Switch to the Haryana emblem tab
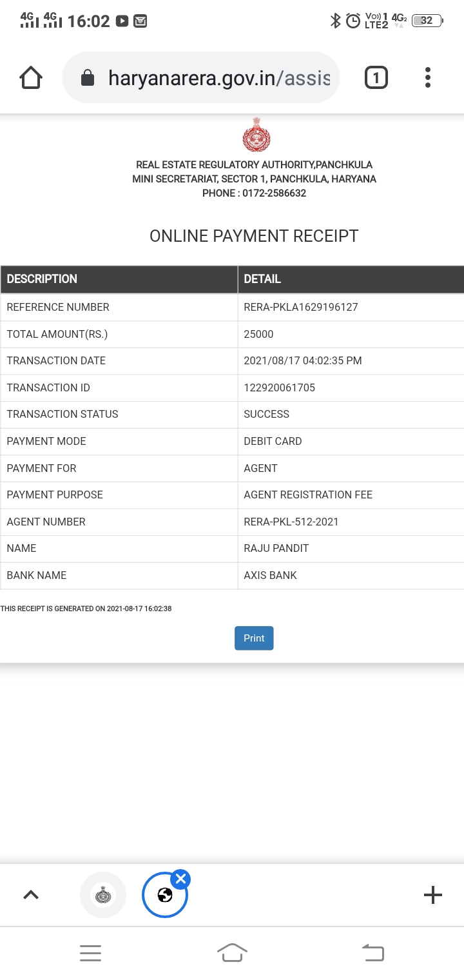This screenshot has width=464, height=980. click(x=103, y=895)
